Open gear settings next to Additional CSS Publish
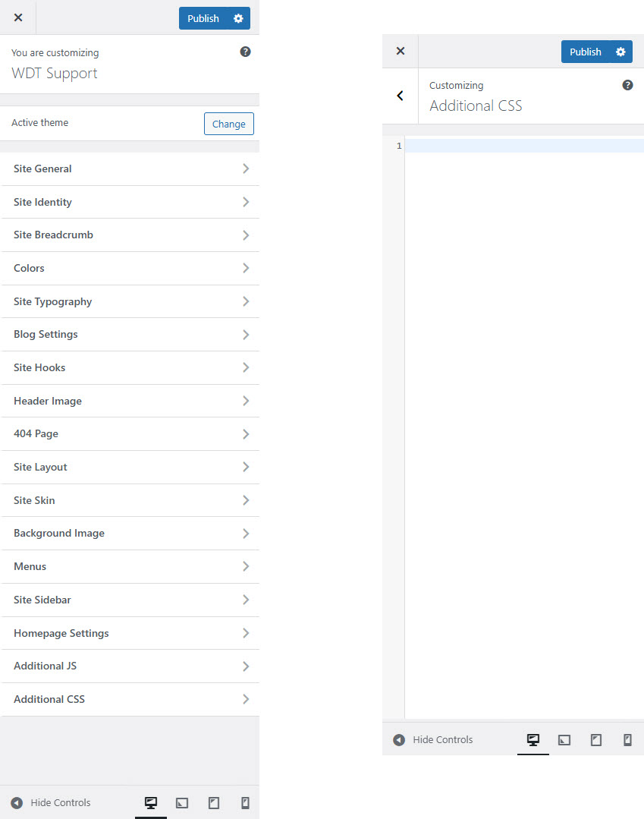 click(621, 52)
